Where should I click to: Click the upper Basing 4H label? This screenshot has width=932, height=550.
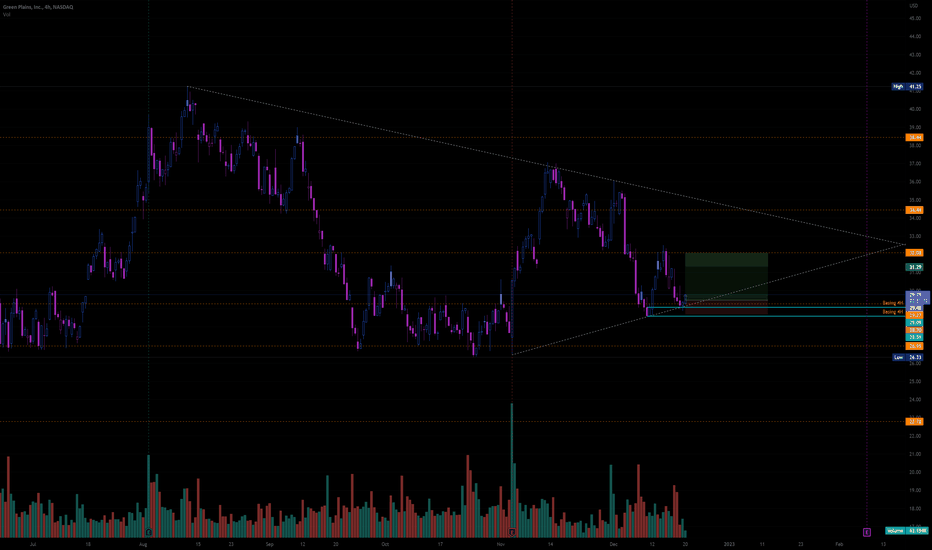pyautogui.click(x=893, y=303)
